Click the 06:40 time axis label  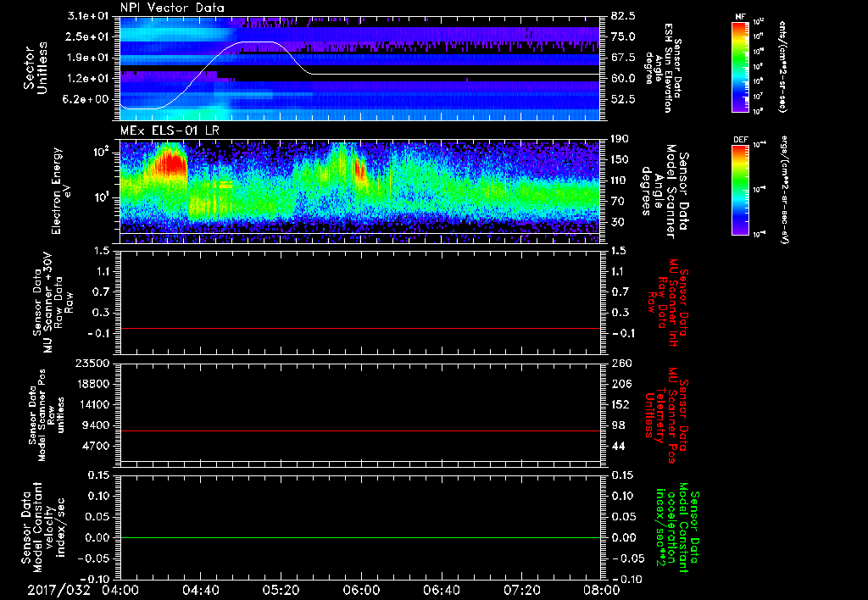442,589
